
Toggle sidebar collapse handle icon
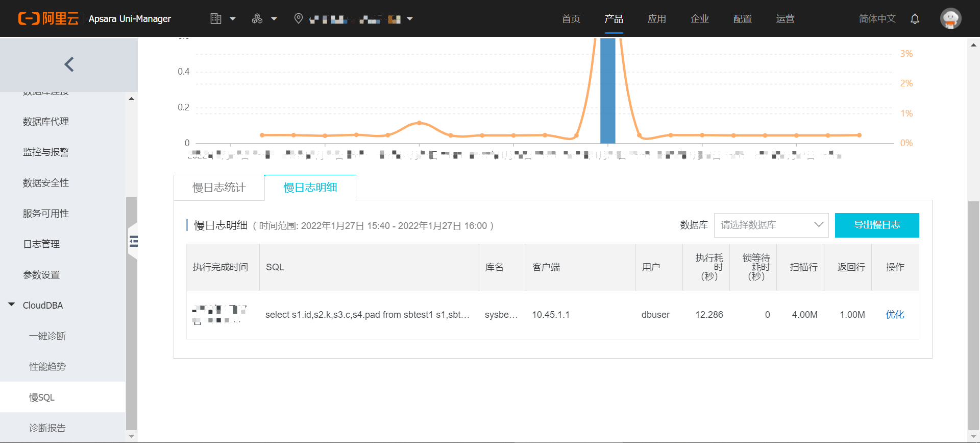pos(134,241)
